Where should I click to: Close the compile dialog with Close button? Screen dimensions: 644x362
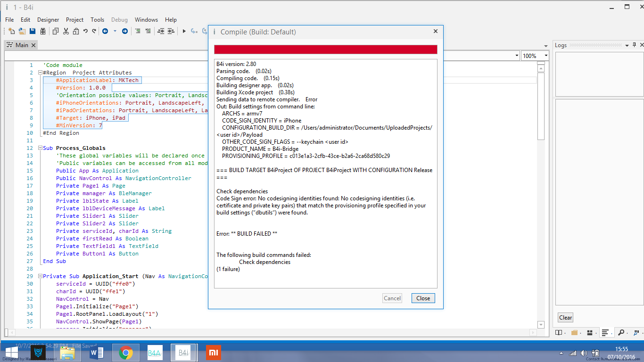[x=423, y=298]
